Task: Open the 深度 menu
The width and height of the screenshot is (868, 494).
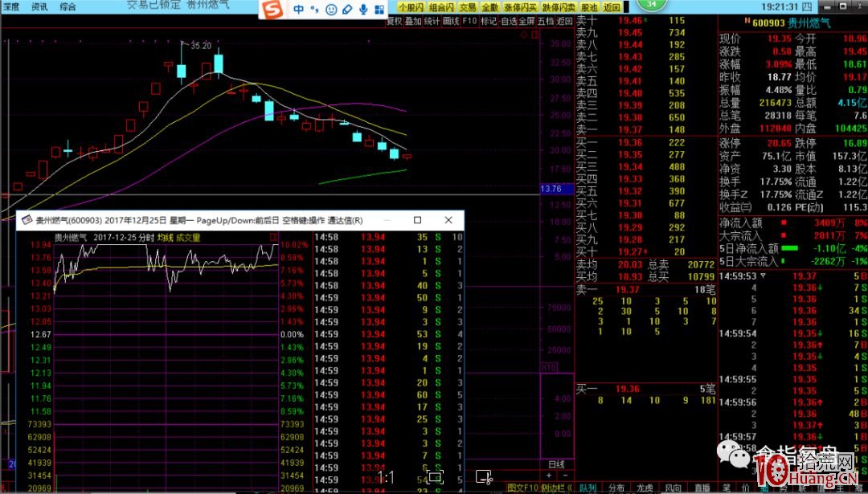Action: 10,6
